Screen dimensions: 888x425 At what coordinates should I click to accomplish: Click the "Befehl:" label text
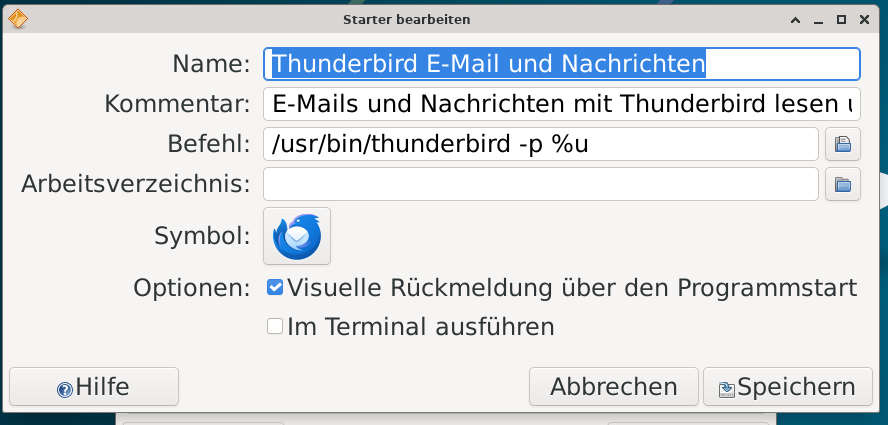208,144
